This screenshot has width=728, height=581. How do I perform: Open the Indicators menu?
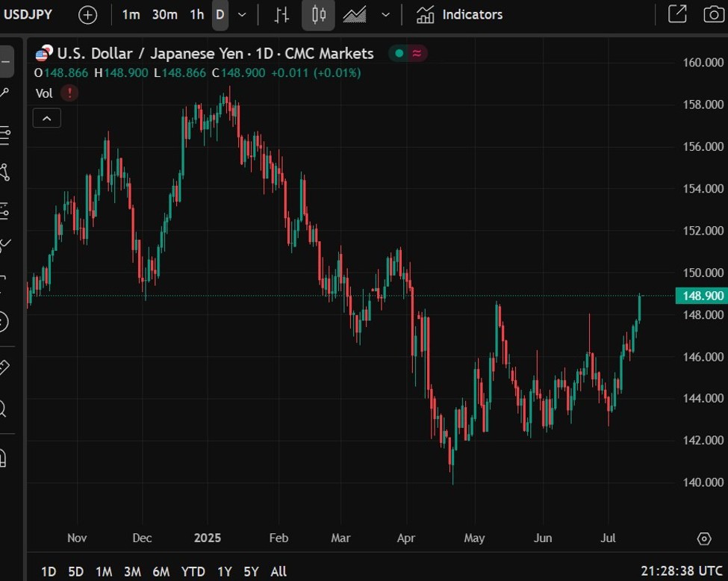coord(459,15)
